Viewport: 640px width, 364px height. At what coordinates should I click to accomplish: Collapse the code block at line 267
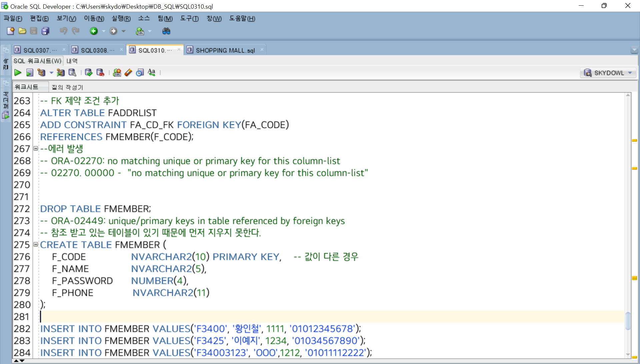pyautogui.click(x=36, y=149)
